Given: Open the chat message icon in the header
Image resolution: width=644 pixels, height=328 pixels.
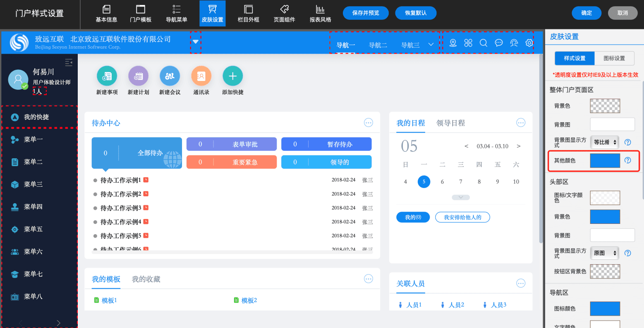Looking at the screenshot, I should click(x=499, y=43).
